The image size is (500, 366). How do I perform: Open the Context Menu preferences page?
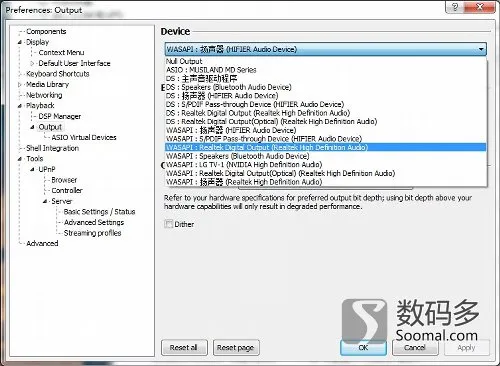point(61,53)
